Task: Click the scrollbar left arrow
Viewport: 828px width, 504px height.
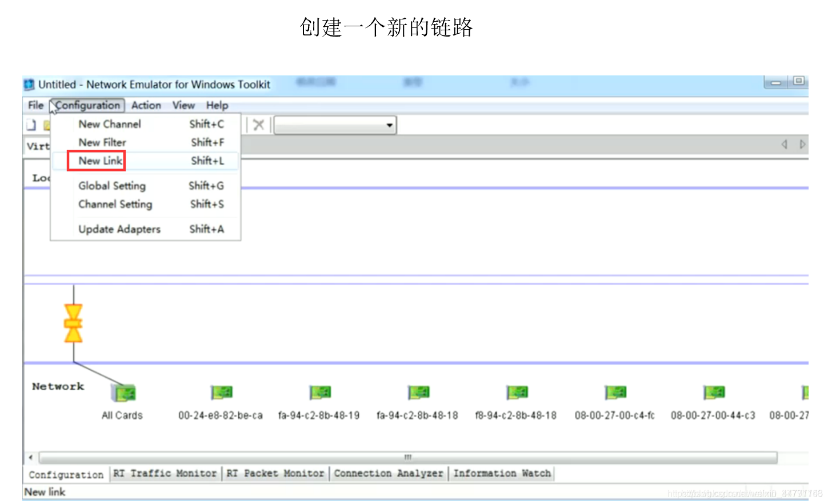Action: pos(31,458)
